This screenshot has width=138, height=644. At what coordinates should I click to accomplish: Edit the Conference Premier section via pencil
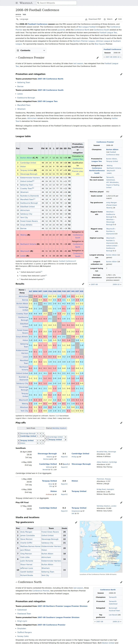[98, 58]
